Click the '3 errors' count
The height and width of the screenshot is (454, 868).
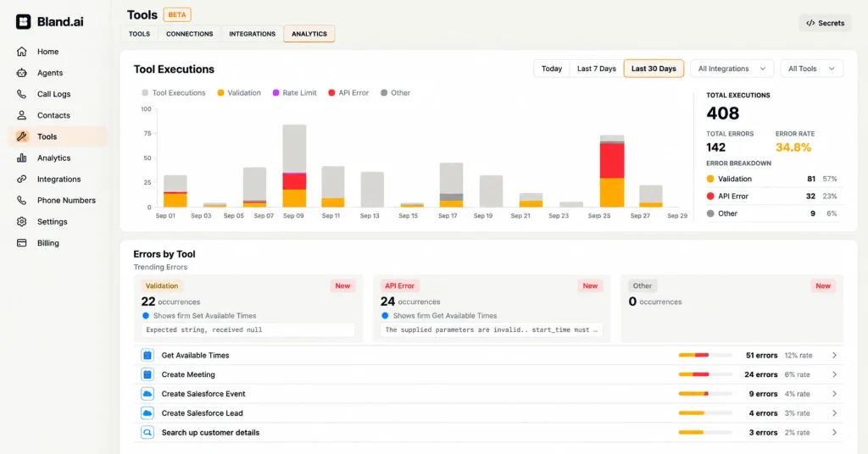[764, 433]
